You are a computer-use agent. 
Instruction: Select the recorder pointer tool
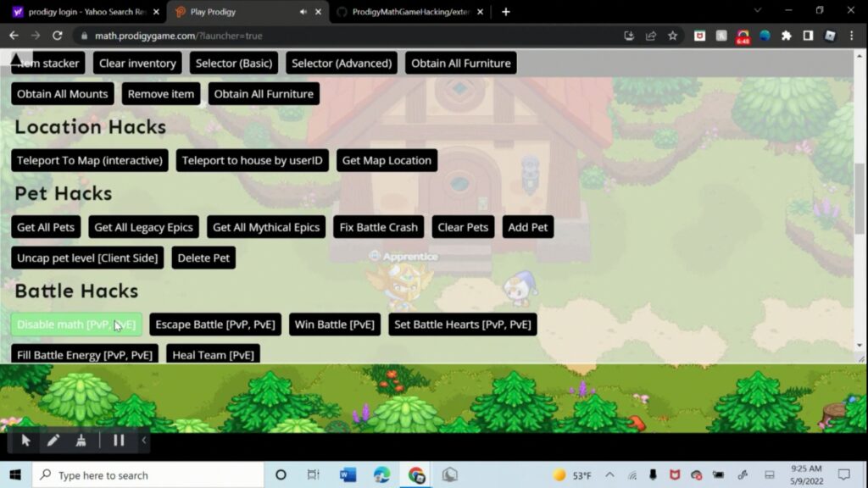(x=25, y=441)
